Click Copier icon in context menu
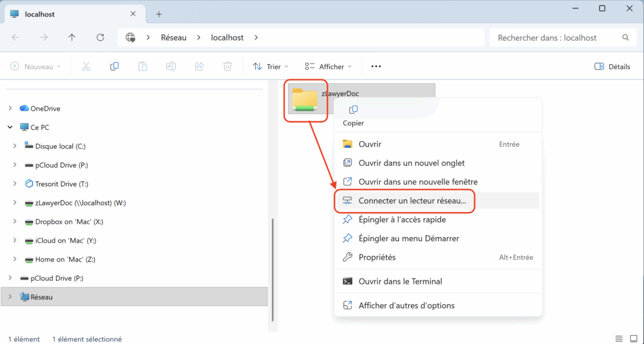Screen dimensions: 644x344 (353, 111)
